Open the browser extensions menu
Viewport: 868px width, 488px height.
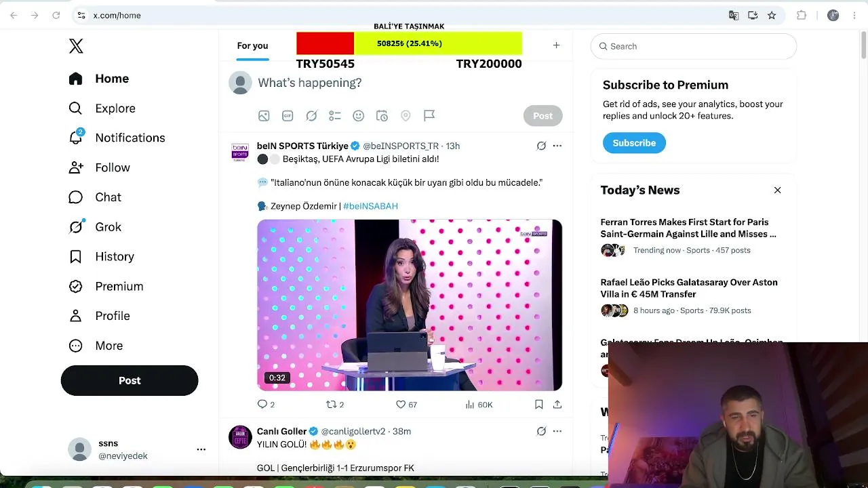[x=802, y=15]
